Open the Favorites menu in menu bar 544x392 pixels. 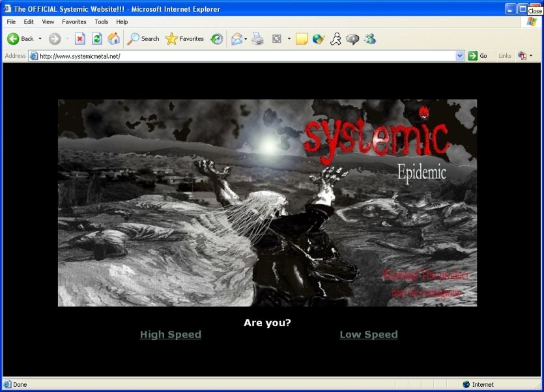coord(74,21)
